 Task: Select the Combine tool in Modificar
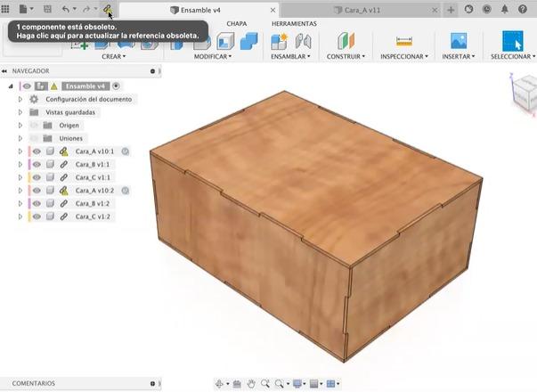pyautogui.click(x=249, y=41)
